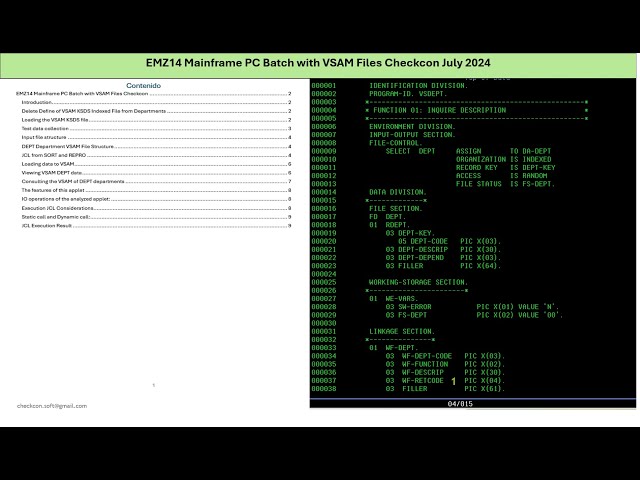Click the RECORD KEY IS DEPT-KEY line

tap(506, 167)
